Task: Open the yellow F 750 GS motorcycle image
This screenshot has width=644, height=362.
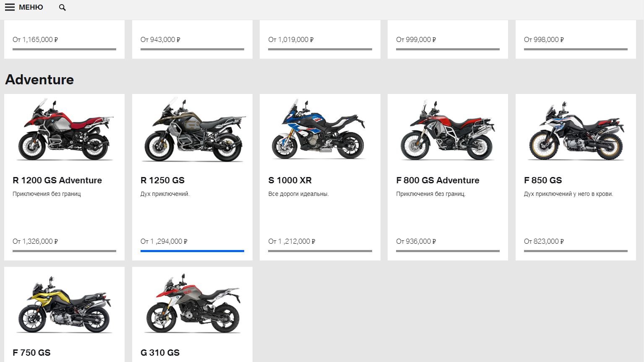Action: 65,305
